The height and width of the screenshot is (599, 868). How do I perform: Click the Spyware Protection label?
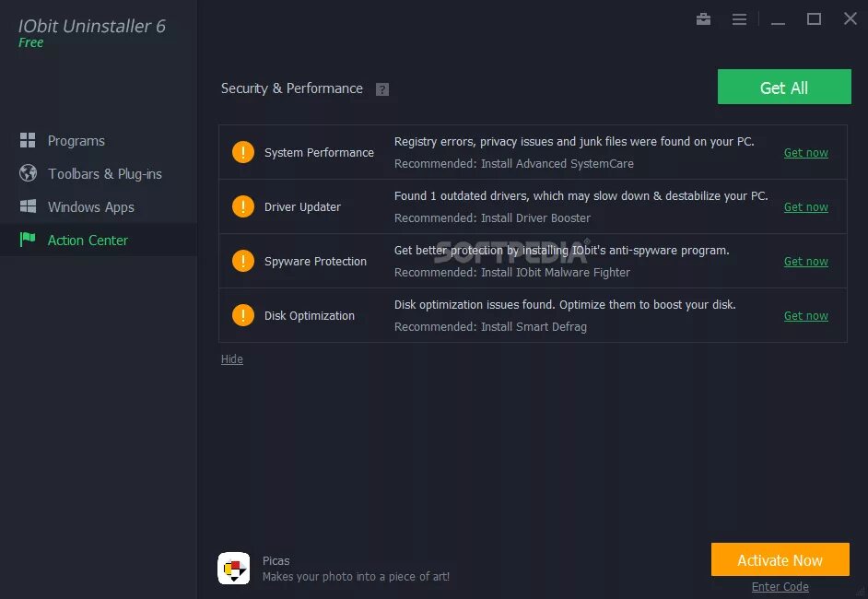click(x=315, y=261)
